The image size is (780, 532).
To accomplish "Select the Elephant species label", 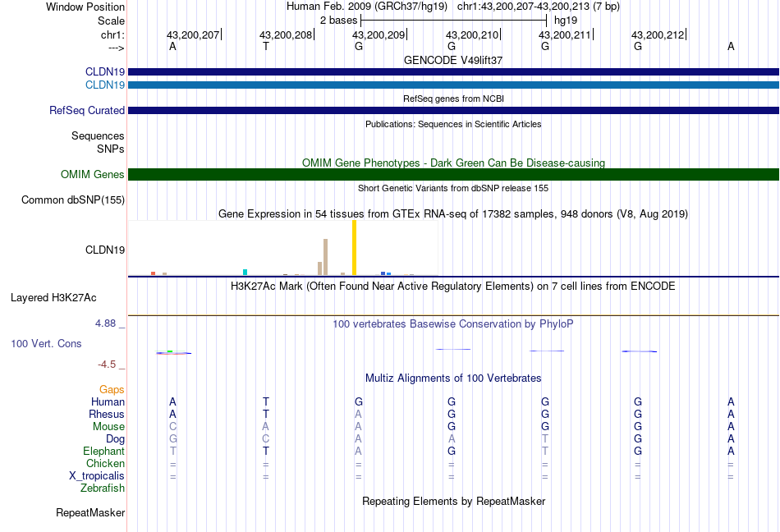I will click(104, 451).
